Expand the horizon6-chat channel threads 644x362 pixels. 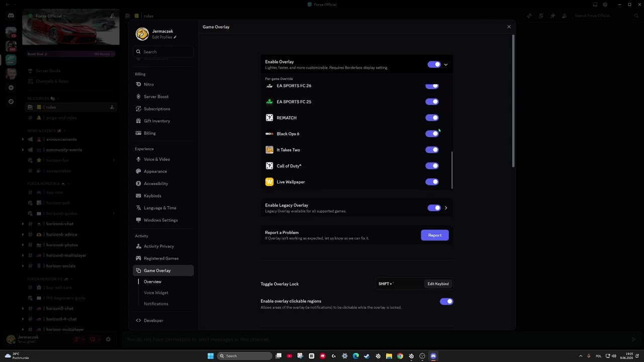pyautogui.click(x=23, y=224)
